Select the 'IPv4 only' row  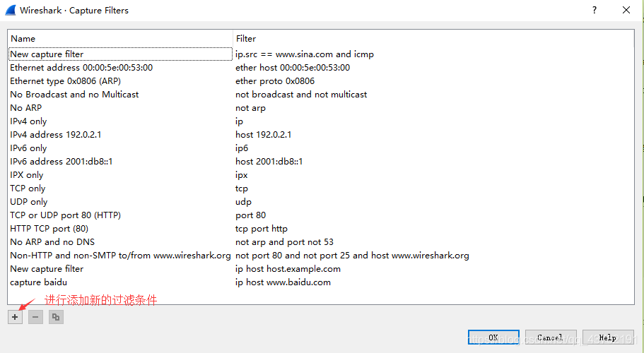click(x=28, y=121)
